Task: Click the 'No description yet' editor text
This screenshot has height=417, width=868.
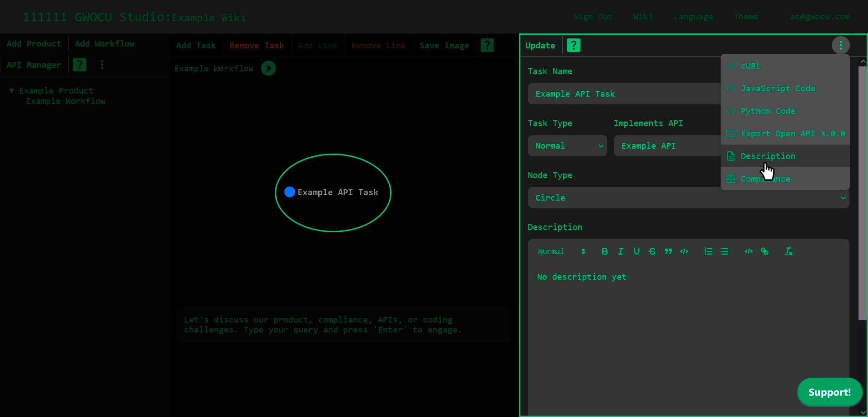Action: point(582,277)
